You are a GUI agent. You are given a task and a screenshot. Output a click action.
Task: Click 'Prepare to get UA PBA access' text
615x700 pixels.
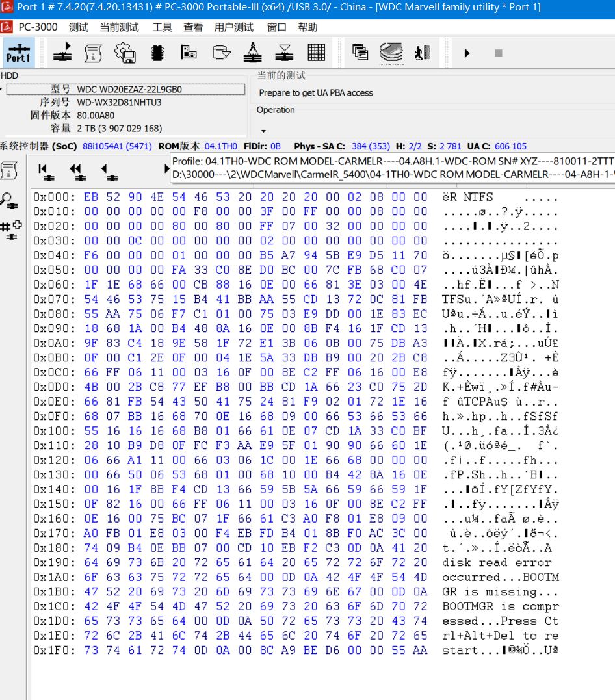click(316, 93)
